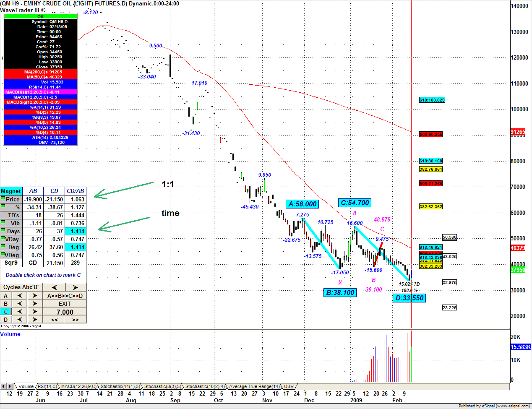The height and width of the screenshot is (409, 532).
Task: Toggle the green Deg magnet indicator
Action: (x=3, y=246)
